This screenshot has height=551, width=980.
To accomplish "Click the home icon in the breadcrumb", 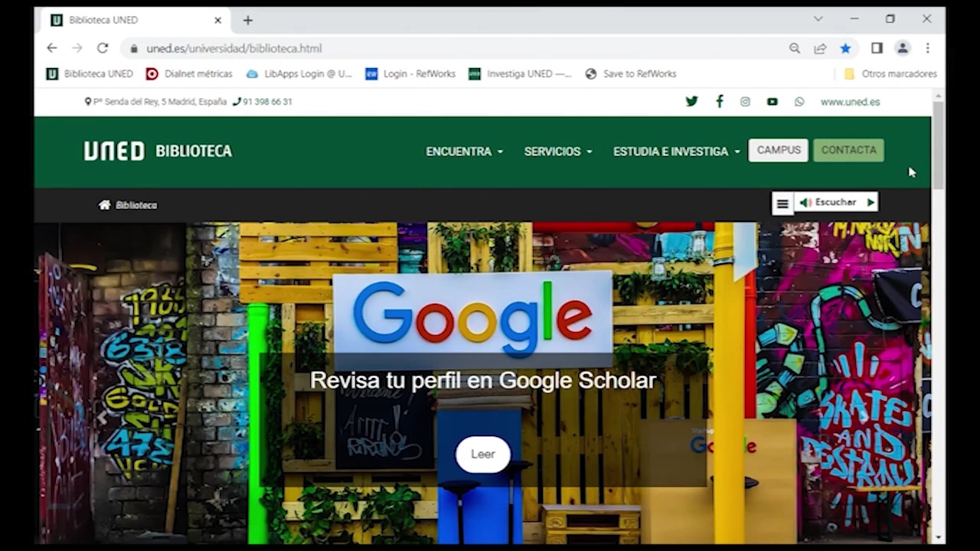I will pyautogui.click(x=105, y=204).
